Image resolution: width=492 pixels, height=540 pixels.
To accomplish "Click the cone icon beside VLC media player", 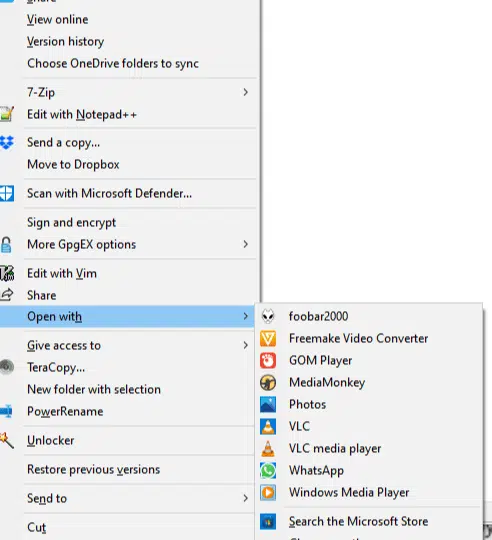I will [x=268, y=448].
